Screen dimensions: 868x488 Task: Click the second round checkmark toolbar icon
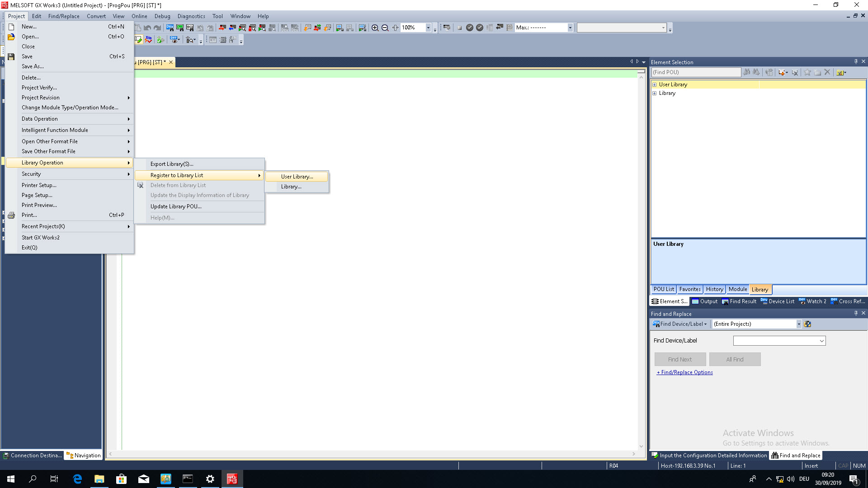480,28
